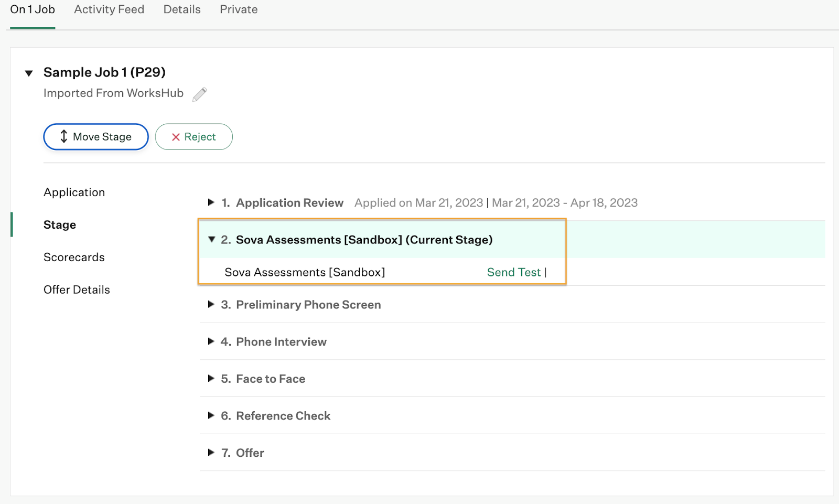Expand the Reference Check stage arrow
This screenshot has width=839, height=504.
pos(211,416)
